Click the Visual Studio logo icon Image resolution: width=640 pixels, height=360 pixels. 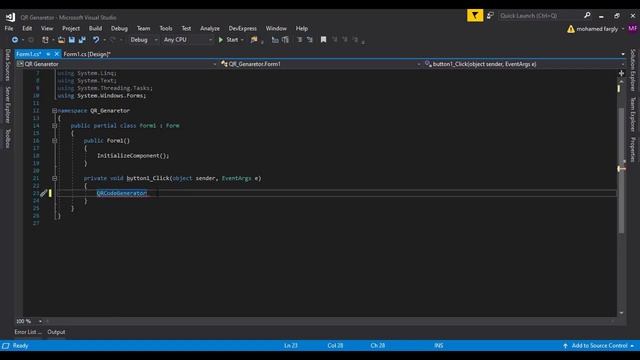(10, 17)
